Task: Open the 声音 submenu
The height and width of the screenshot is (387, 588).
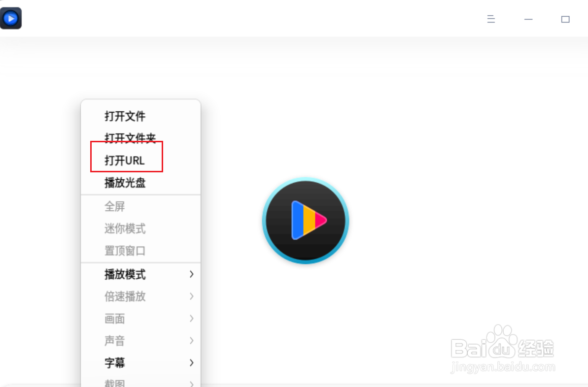Action: [140, 341]
